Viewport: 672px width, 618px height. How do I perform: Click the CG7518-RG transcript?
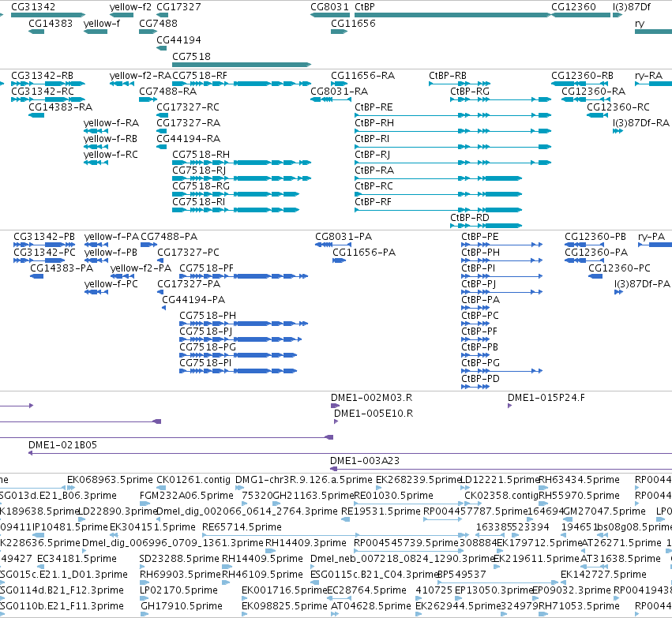pos(236,194)
